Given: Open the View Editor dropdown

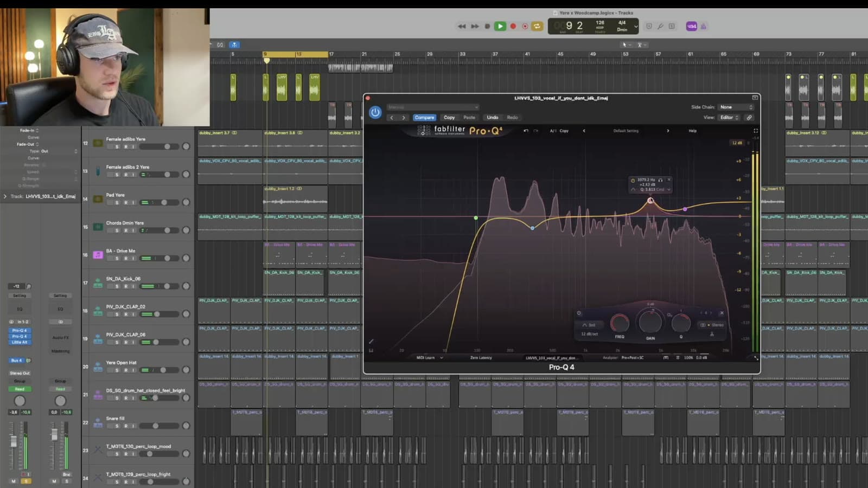Looking at the screenshot, I should [729, 117].
